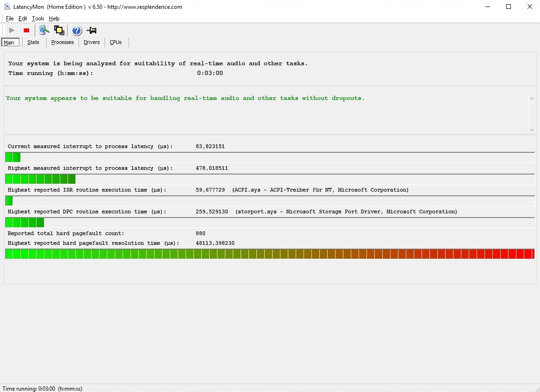Close the LatencyMon window
The height and width of the screenshot is (392, 540).
pos(530,6)
